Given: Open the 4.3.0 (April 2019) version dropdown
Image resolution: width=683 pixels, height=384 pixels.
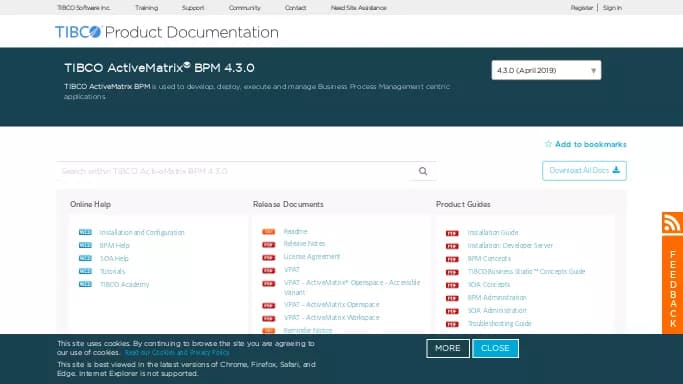Looking at the screenshot, I should (546, 70).
